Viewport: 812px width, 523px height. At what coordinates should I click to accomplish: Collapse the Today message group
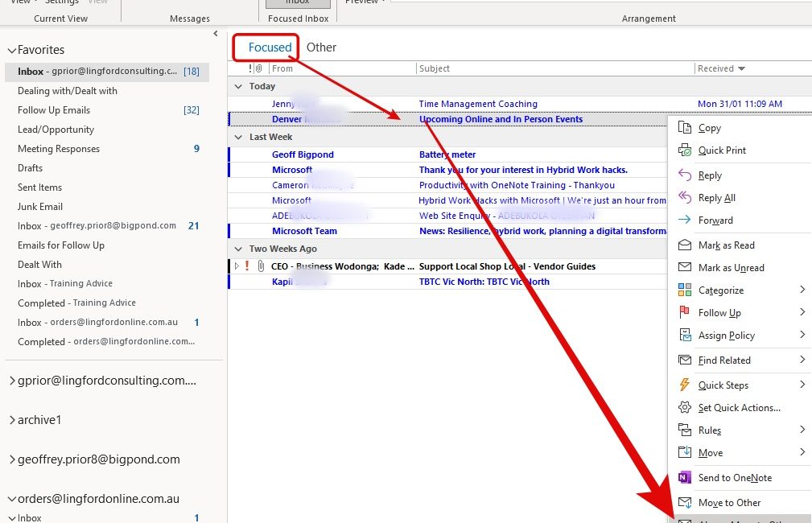point(238,86)
